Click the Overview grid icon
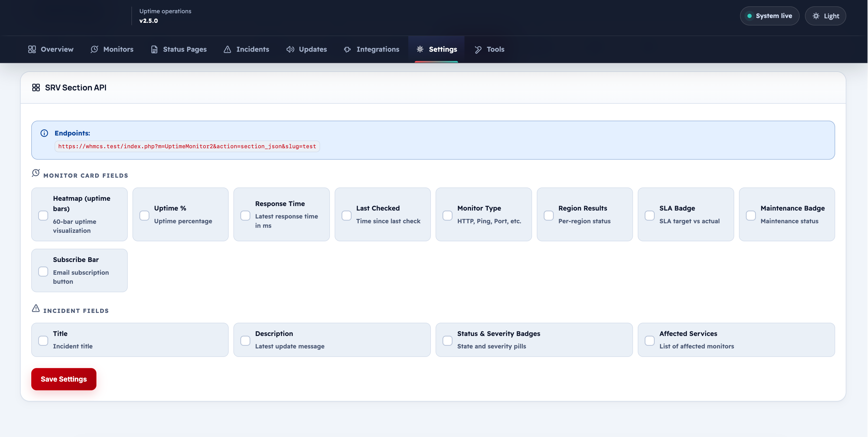868x437 pixels. (32, 49)
